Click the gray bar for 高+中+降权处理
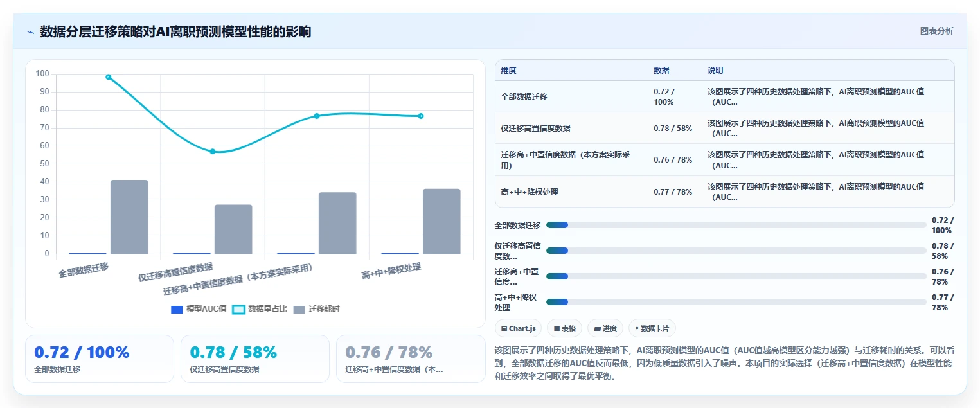 tap(441, 221)
